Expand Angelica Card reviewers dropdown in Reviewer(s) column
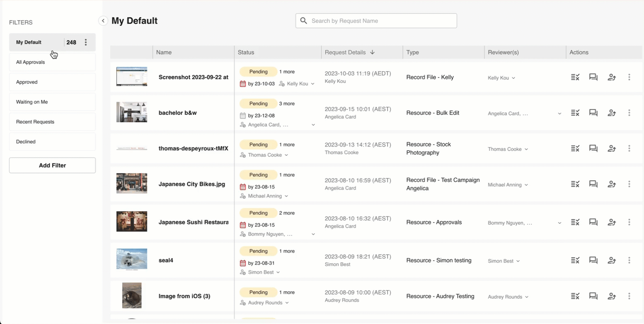This screenshot has height=324, width=644. [559, 114]
